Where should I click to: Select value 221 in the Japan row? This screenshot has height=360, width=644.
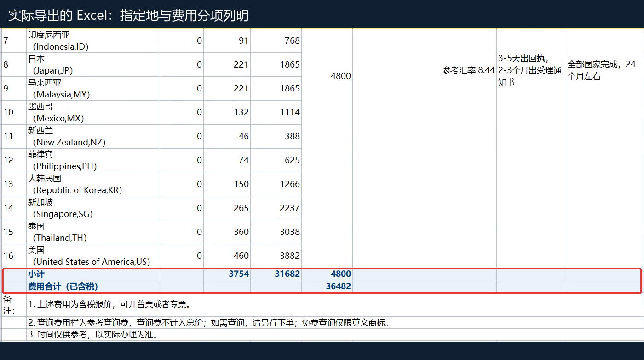pos(227,64)
